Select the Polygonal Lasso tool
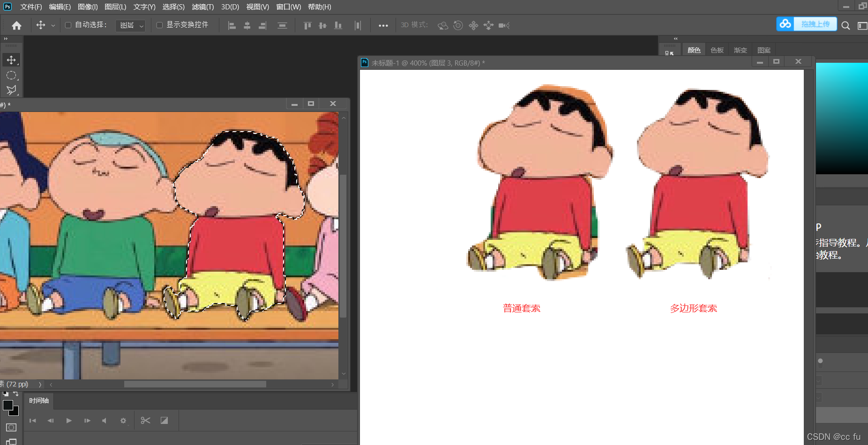The height and width of the screenshot is (445, 868). click(11, 90)
